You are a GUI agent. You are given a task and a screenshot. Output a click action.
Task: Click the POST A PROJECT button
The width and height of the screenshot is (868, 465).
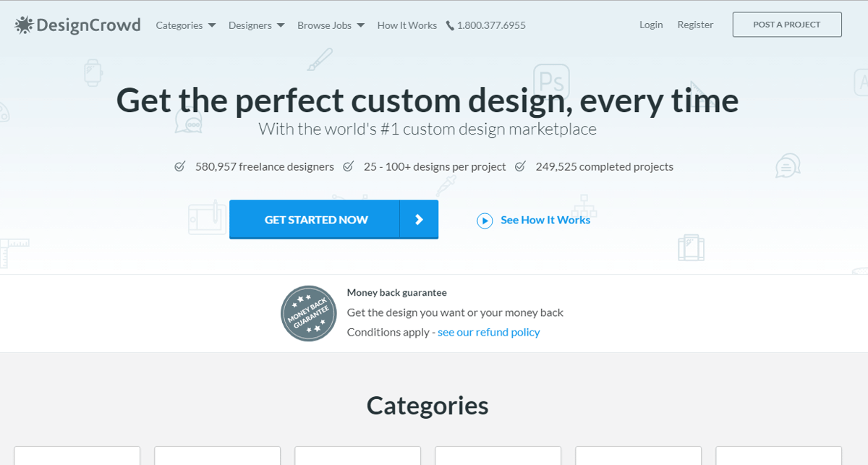[786, 24]
